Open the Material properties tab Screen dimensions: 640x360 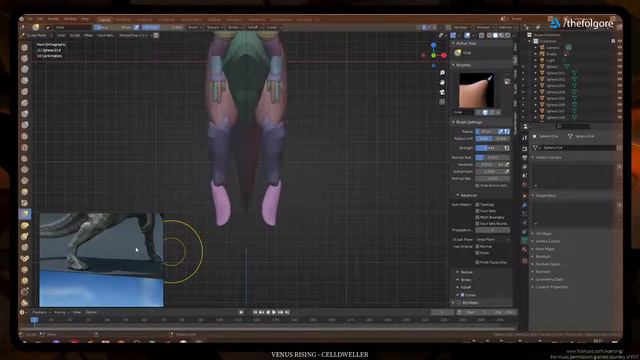(x=524, y=249)
